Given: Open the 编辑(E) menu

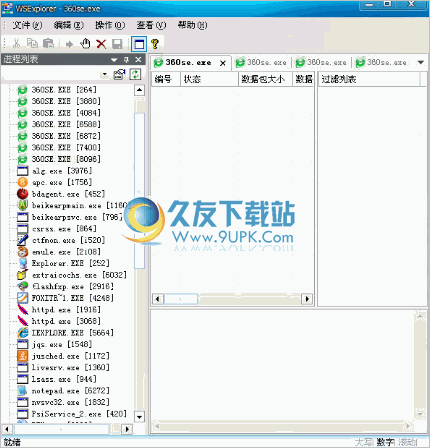Looking at the screenshot, I should point(69,25).
